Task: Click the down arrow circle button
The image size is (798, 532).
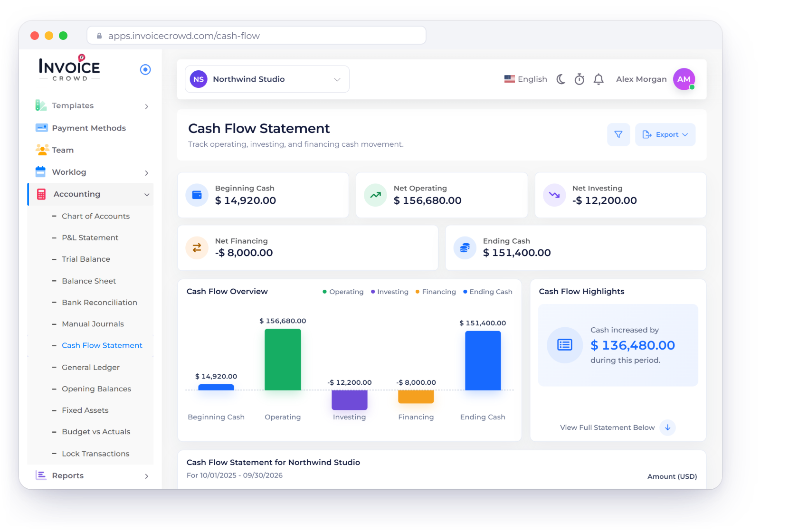Action: pos(668,427)
